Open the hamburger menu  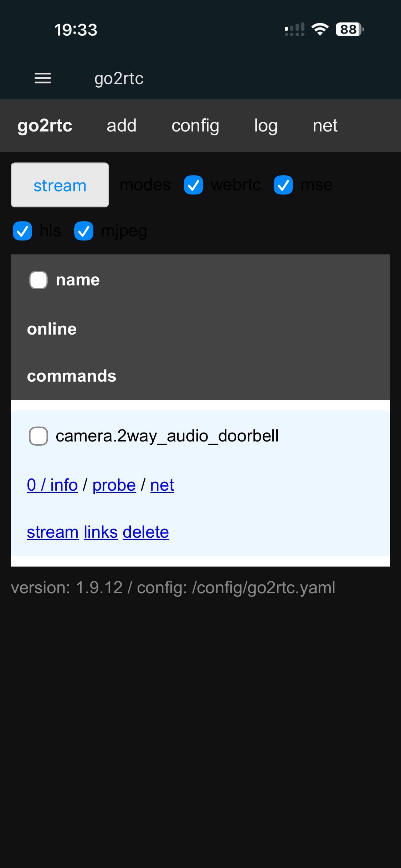(x=43, y=78)
